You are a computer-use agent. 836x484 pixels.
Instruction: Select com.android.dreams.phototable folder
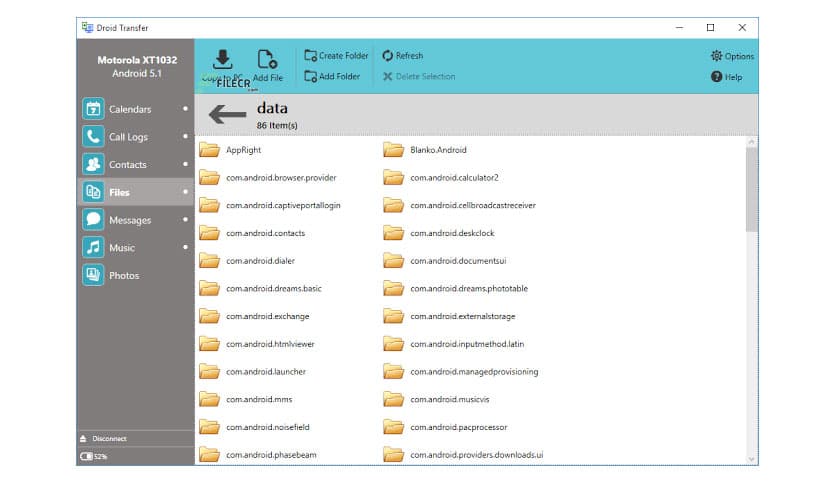click(456, 288)
